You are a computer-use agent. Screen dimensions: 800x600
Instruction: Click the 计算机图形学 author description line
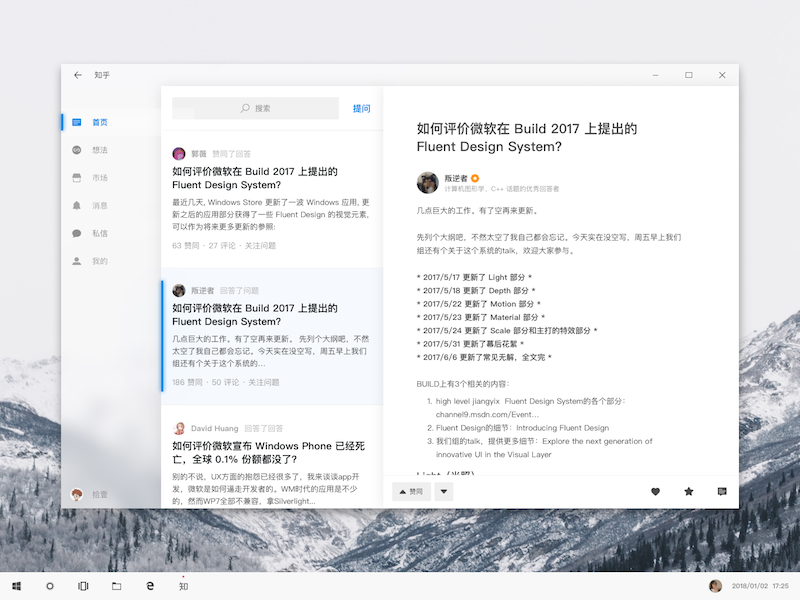click(x=502, y=189)
